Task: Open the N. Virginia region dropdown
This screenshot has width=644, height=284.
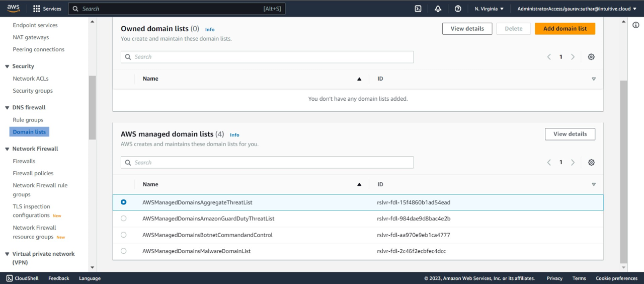Action: point(489,9)
